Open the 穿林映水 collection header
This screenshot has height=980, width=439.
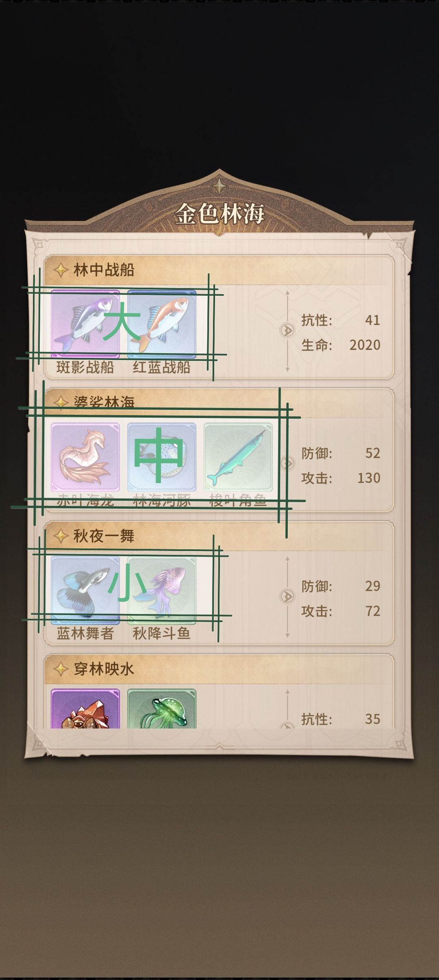pyautogui.click(x=219, y=669)
